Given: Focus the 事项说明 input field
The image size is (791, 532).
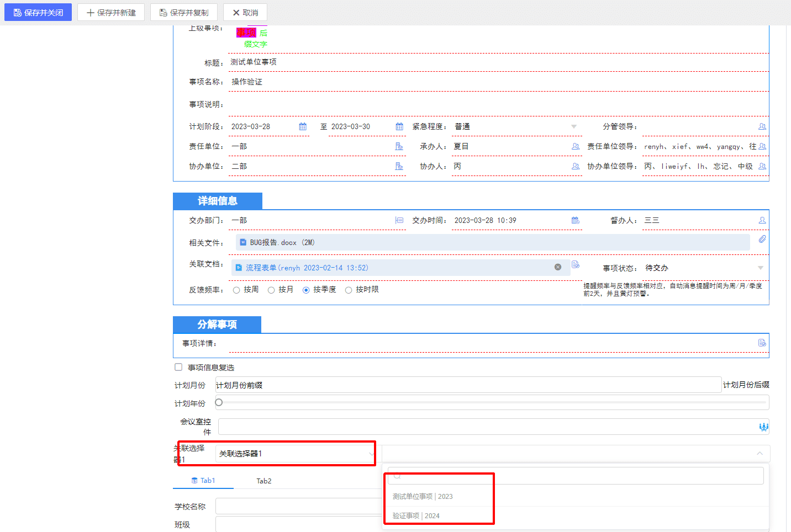Looking at the screenshot, I should (x=499, y=104).
